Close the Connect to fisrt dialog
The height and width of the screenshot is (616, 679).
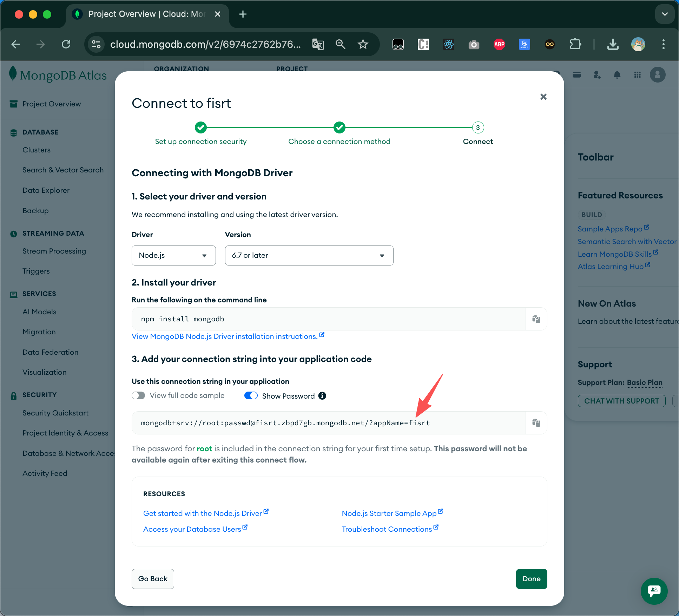click(543, 97)
